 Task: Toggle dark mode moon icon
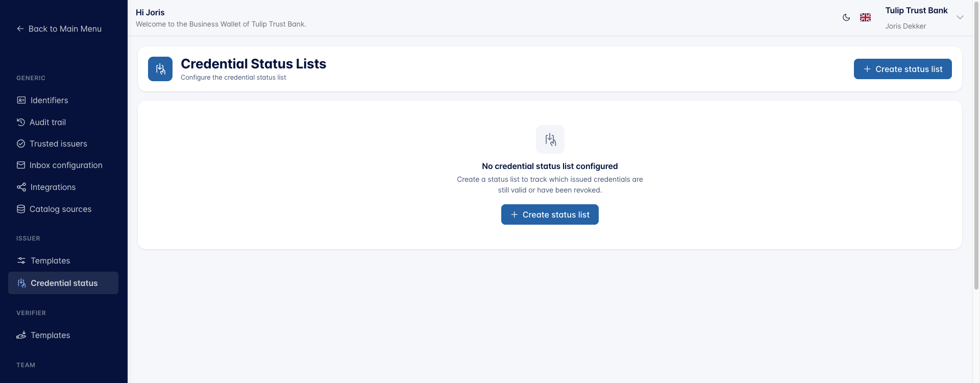pyautogui.click(x=846, y=17)
